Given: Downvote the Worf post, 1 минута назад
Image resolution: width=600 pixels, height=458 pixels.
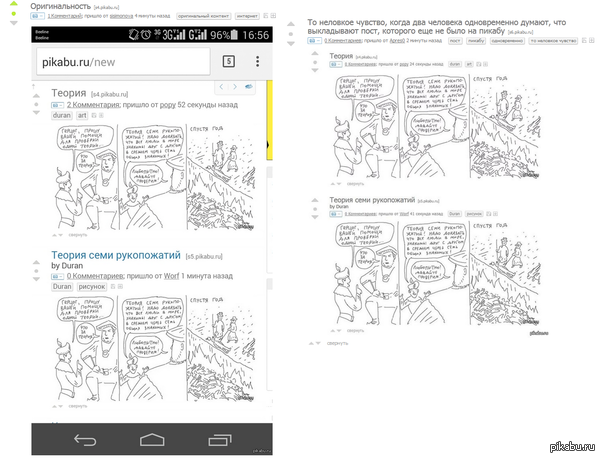Looking at the screenshot, I should (x=36, y=279).
